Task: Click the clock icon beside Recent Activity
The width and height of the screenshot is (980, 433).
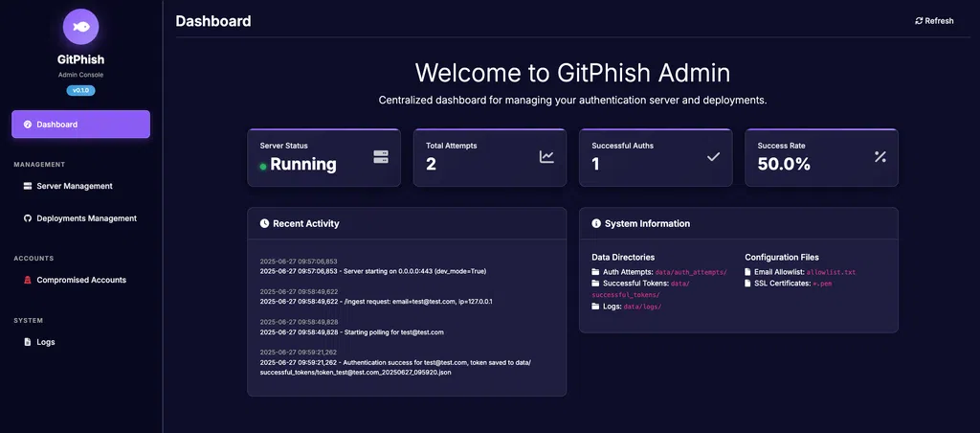Action: point(264,223)
